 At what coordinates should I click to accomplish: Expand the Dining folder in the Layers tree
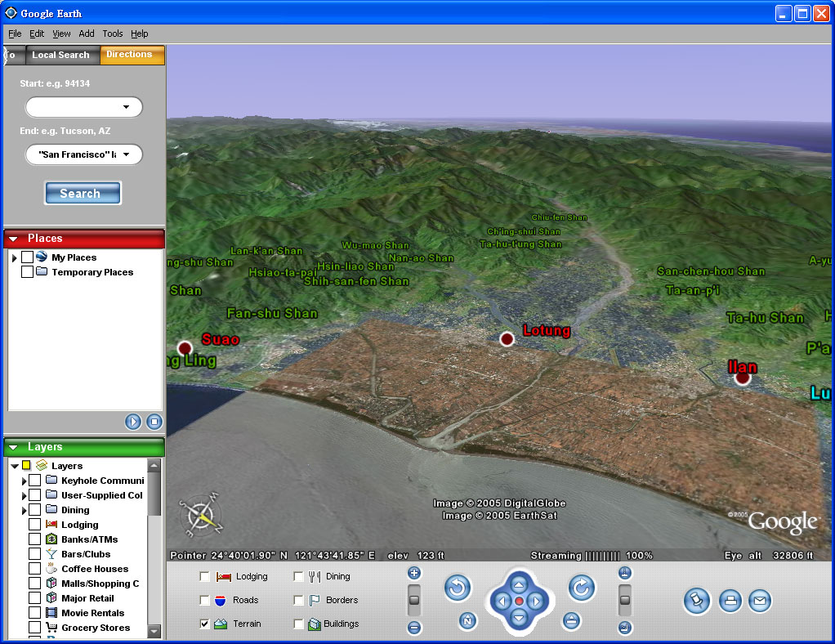tap(24, 510)
